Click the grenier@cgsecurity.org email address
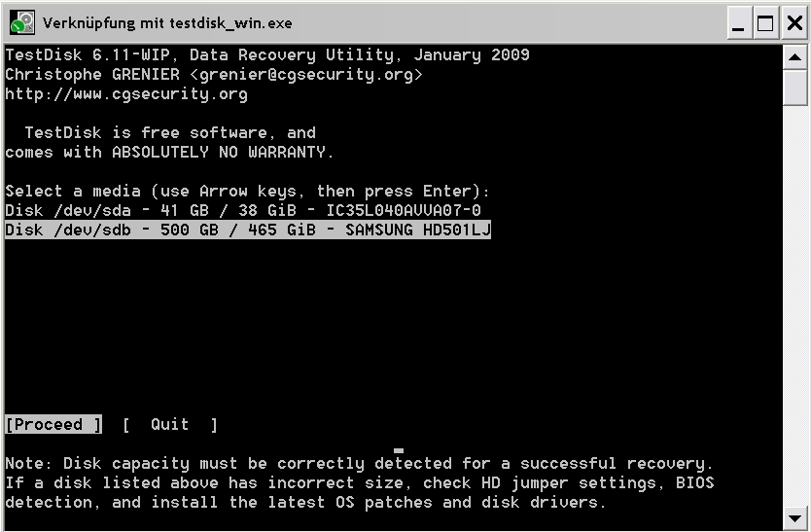The height and width of the screenshot is (532, 811). [x=306, y=75]
